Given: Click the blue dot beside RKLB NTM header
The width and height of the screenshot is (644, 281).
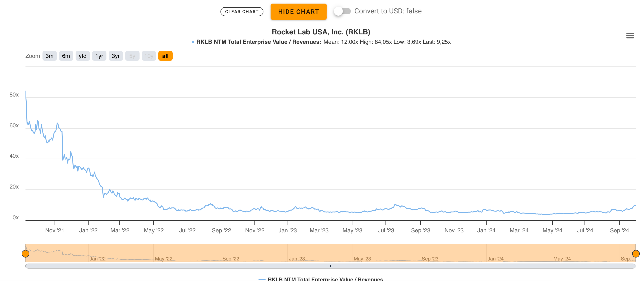Looking at the screenshot, I should (193, 42).
